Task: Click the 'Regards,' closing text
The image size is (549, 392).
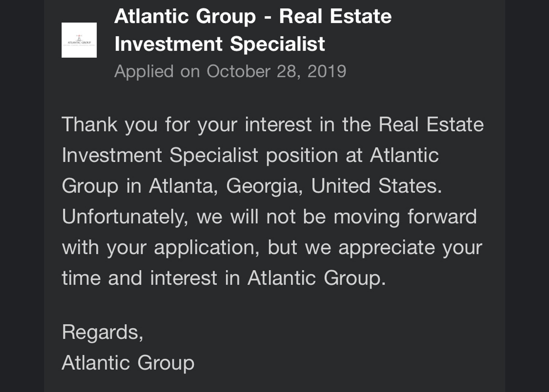Action: [x=102, y=332]
